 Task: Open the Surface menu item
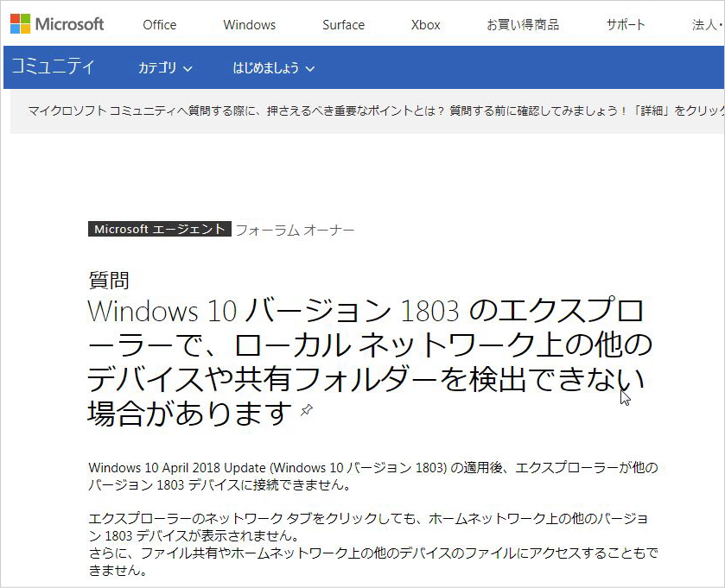[x=343, y=25]
